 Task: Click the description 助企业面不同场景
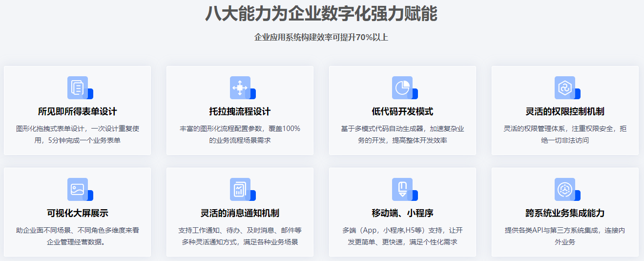point(43,230)
